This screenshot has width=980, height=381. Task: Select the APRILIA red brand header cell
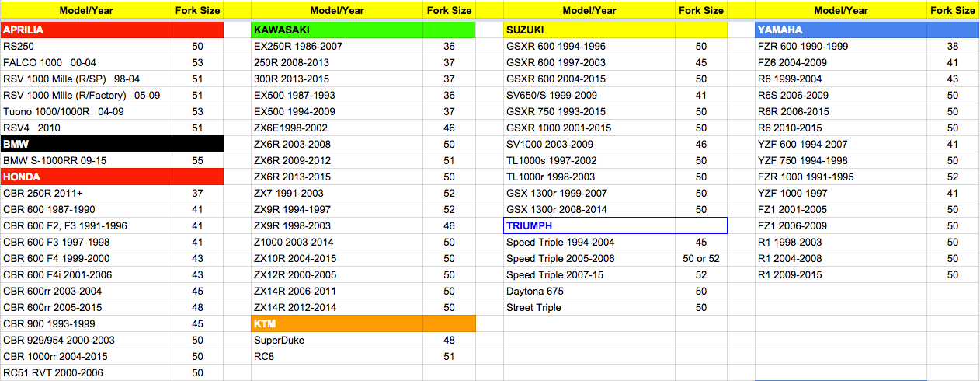pos(85,30)
